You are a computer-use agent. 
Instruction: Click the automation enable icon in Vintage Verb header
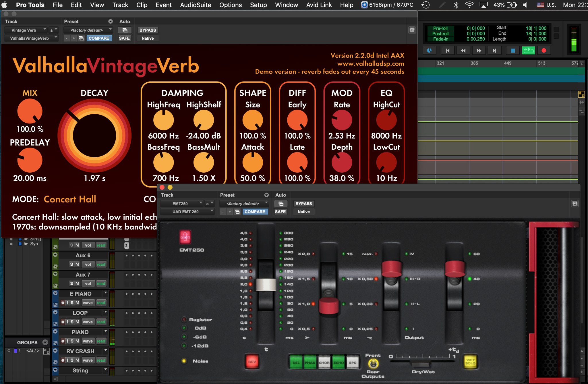click(x=125, y=30)
